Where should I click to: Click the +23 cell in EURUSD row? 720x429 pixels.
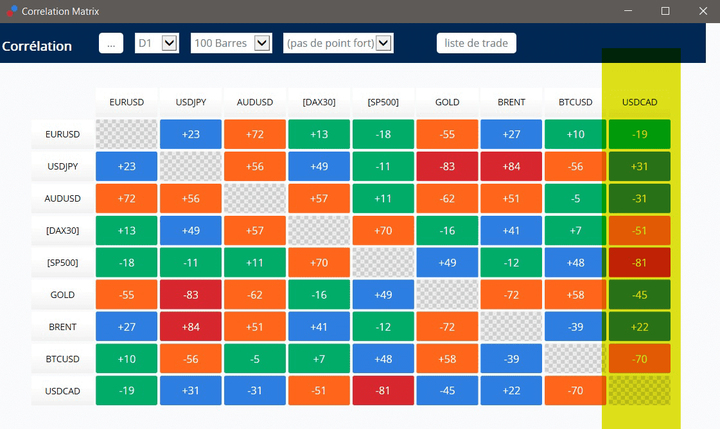click(191, 134)
